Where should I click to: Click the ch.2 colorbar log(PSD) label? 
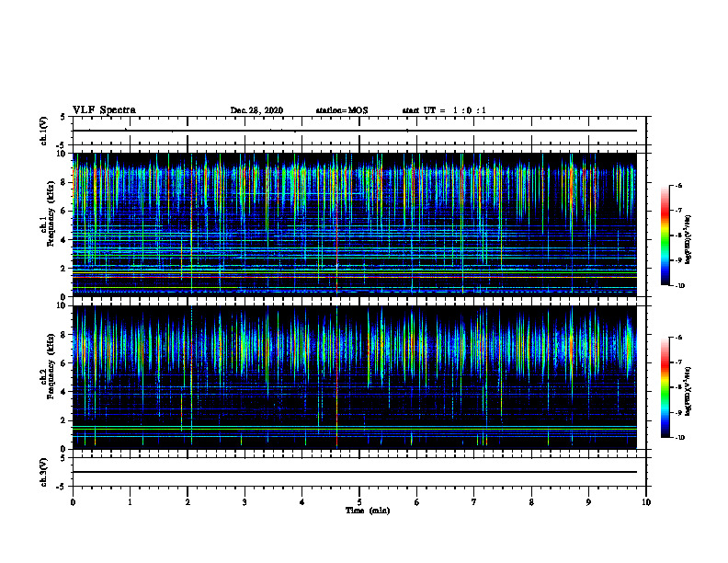(688, 390)
